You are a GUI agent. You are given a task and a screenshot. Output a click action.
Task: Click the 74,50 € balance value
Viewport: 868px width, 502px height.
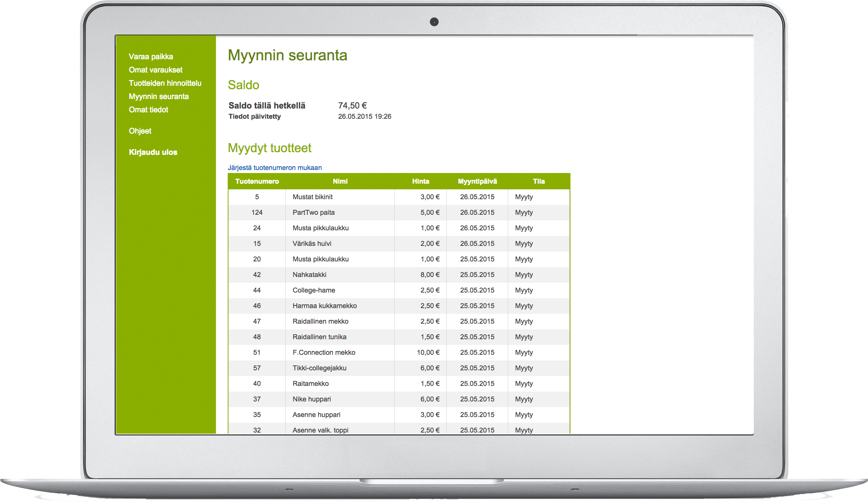[352, 105]
